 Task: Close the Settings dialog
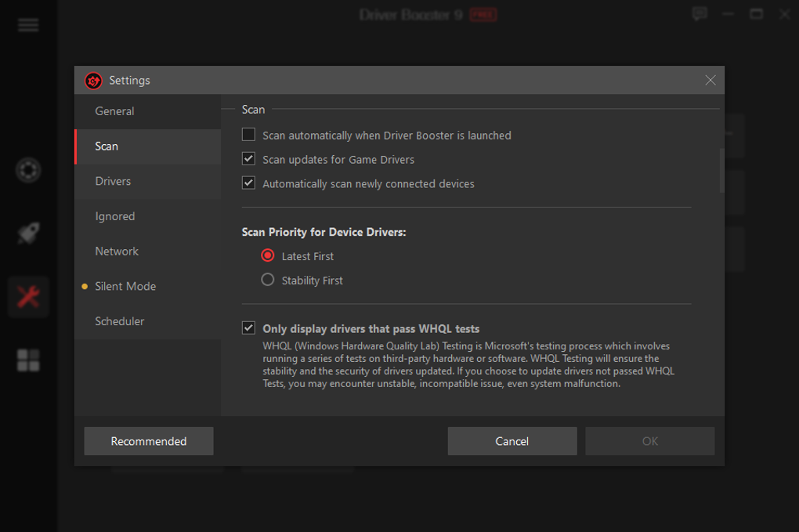[x=710, y=80]
